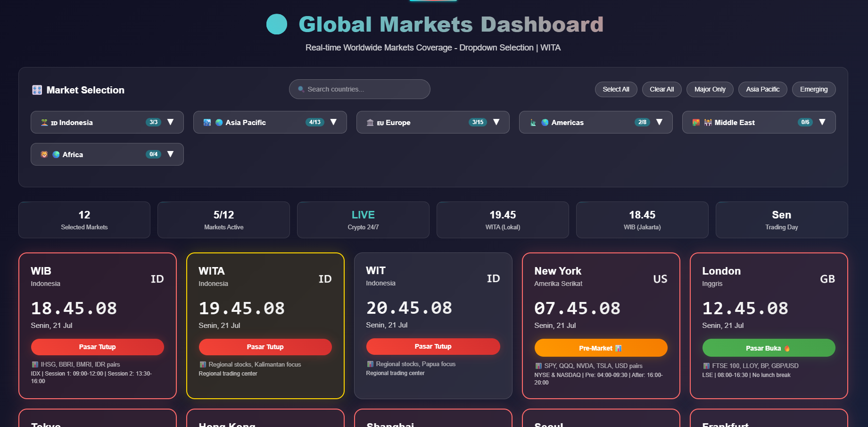Toggle the Asia Pacific quick filter
Image resolution: width=868 pixels, height=427 pixels.
(x=763, y=89)
